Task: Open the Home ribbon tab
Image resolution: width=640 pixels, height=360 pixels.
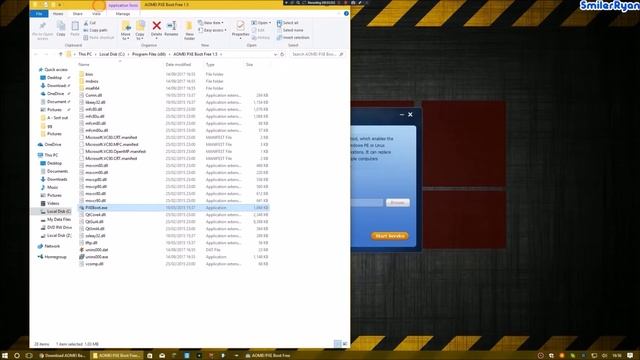Action: click(x=58, y=14)
